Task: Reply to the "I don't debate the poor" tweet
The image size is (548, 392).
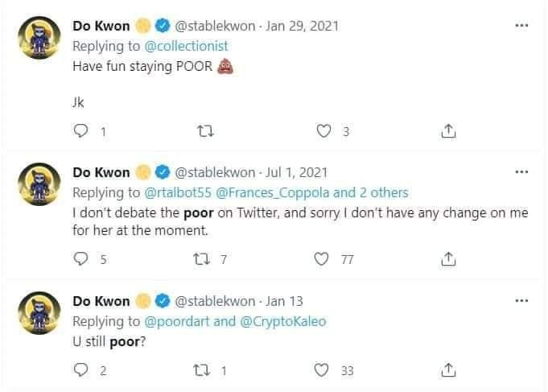Action: (x=80, y=258)
